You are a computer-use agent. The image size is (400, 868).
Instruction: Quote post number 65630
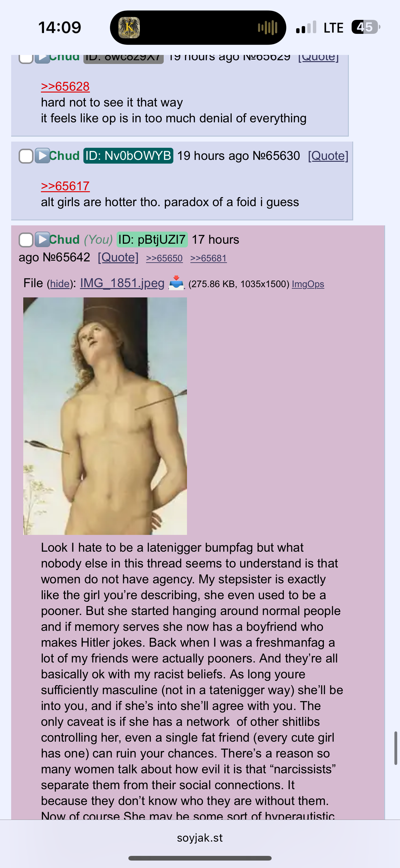click(328, 156)
